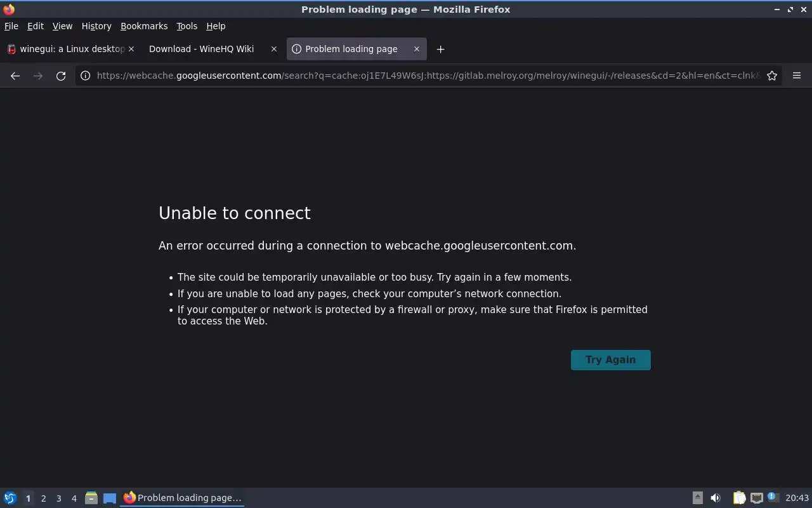Image resolution: width=812 pixels, height=508 pixels.
Task: Open the clipboard manager tray icon
Action: [739, 498]
